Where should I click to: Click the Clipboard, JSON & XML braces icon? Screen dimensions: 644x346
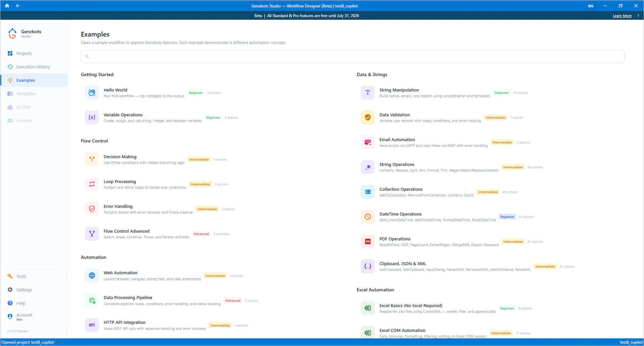368,267
